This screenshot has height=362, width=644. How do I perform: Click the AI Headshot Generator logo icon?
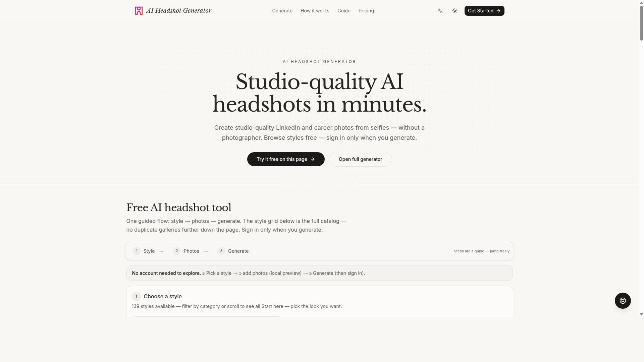click(x=139, y=11)
